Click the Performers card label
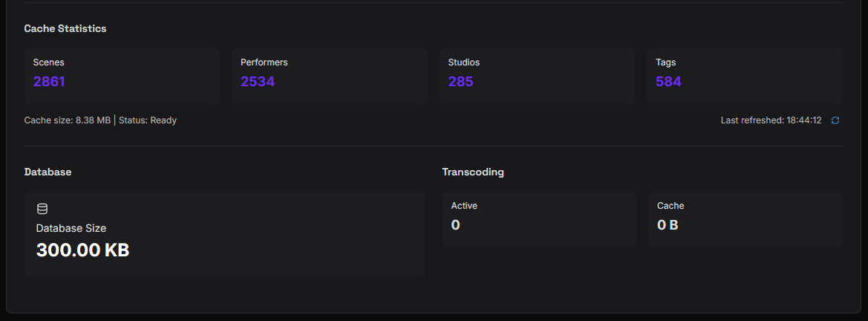Image resolution: width=868 pixels, height=321 pixels. pyautogui.click(x=264, y=62)
